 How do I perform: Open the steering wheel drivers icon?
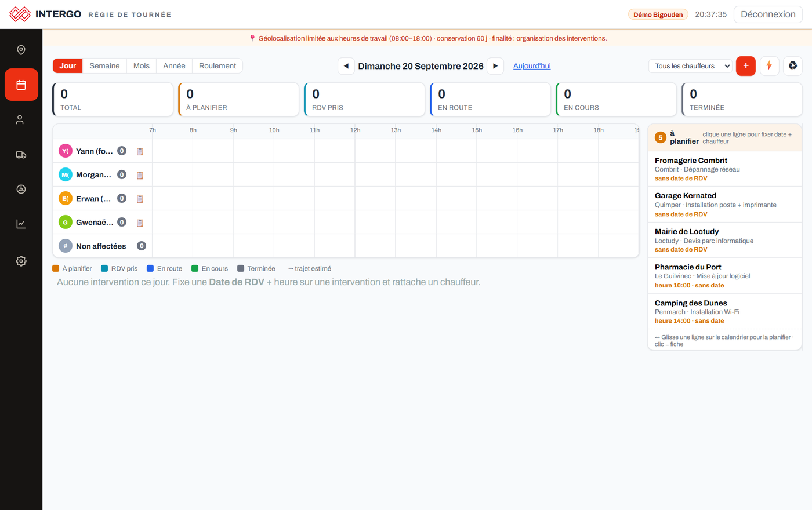pos(21,189)
